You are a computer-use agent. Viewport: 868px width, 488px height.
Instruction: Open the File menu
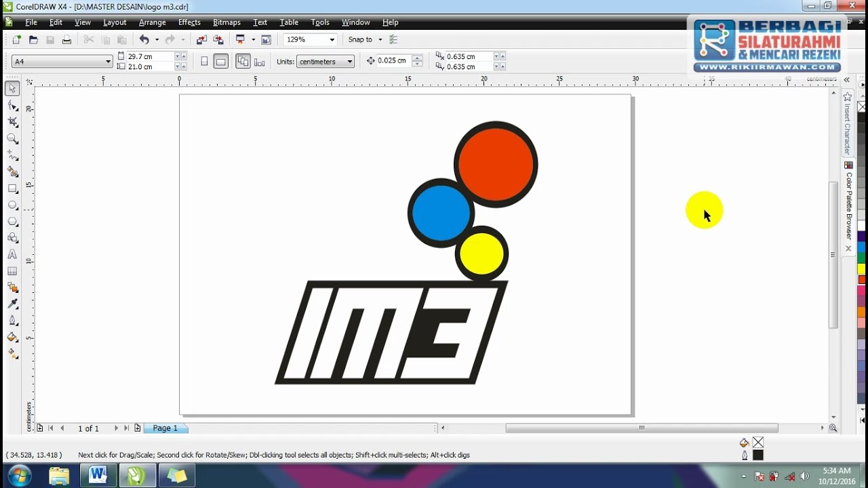pyautogui.click(x=31, y=22)
